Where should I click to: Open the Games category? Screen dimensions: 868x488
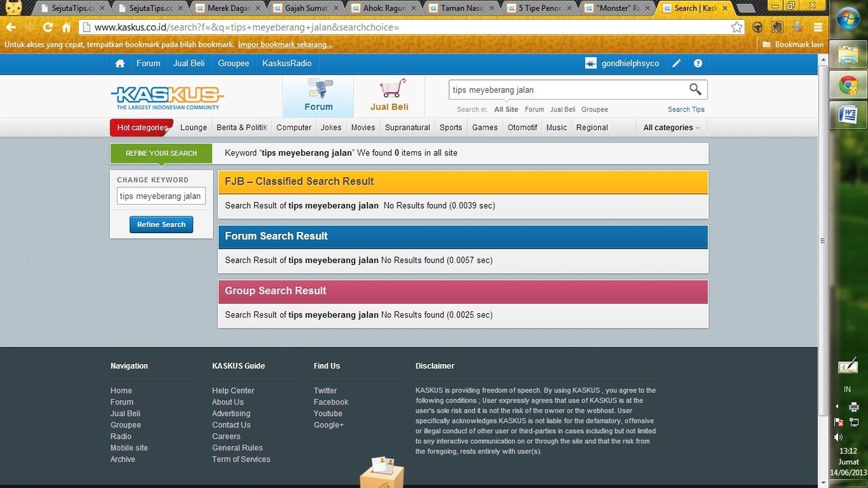(485, 127)
